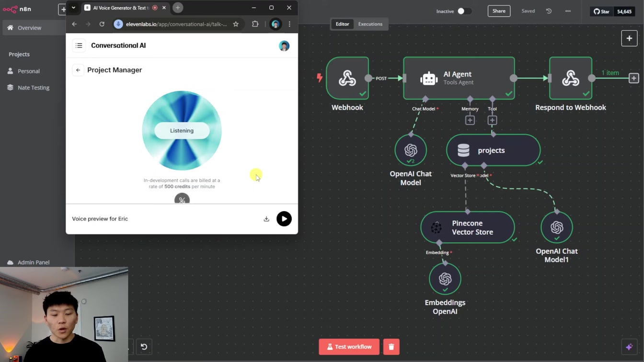The width and height of the screenshot is (644, 362).
Task: Select the Pinecone Vector Store node
Action: click(468, 227)
